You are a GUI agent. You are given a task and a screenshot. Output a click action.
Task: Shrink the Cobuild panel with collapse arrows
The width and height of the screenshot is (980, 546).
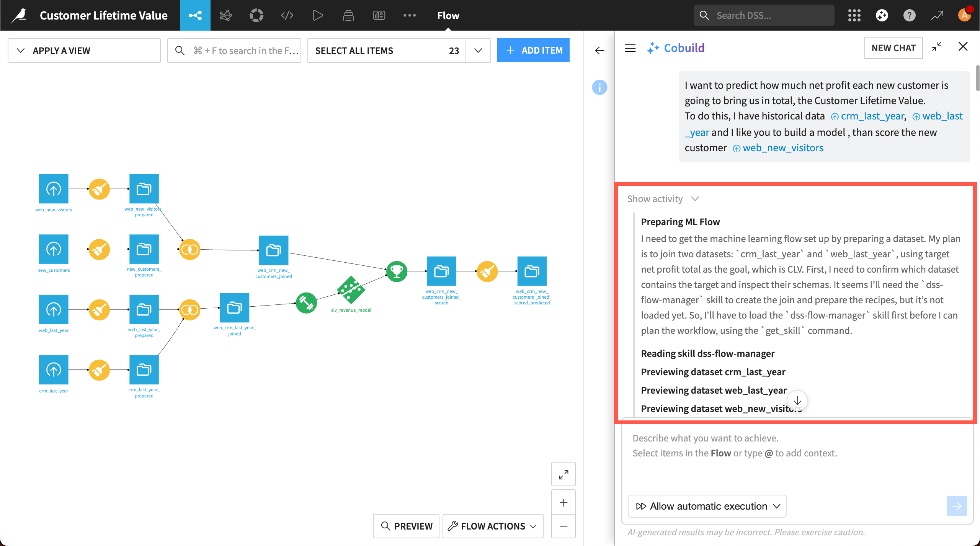coord(937,47)
